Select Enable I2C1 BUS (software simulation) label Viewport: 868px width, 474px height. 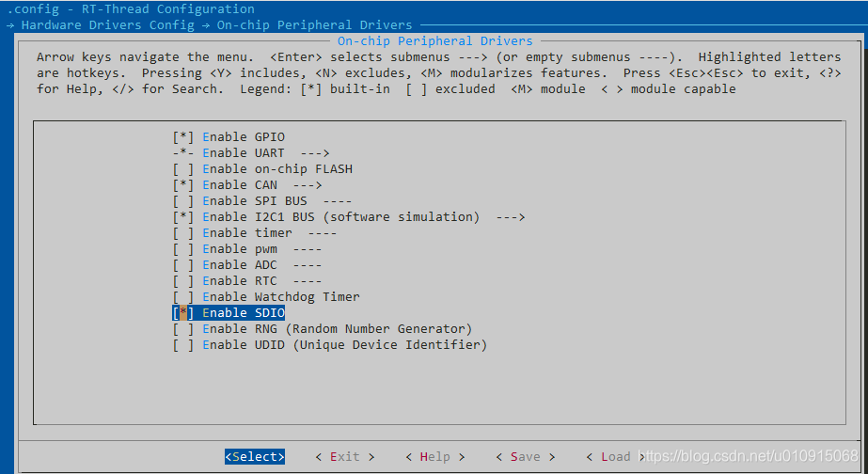tap(341, 217)
